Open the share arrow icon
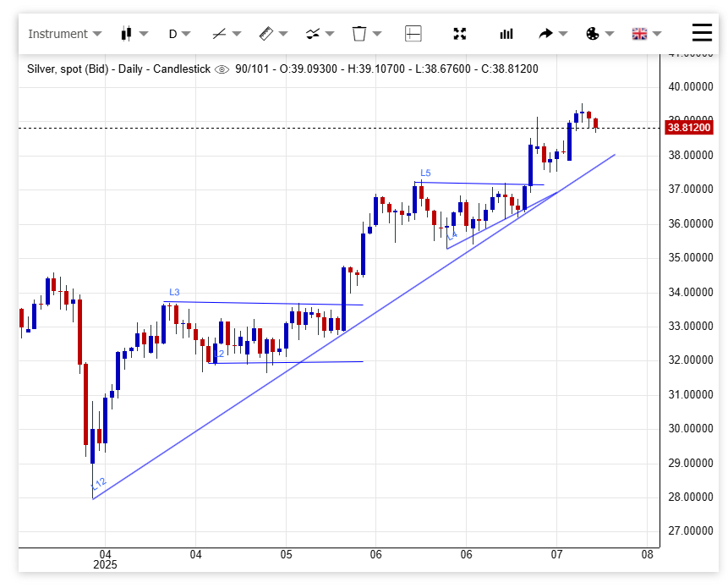Viewport: 728px width, 588px height. (x=545, y=34)
